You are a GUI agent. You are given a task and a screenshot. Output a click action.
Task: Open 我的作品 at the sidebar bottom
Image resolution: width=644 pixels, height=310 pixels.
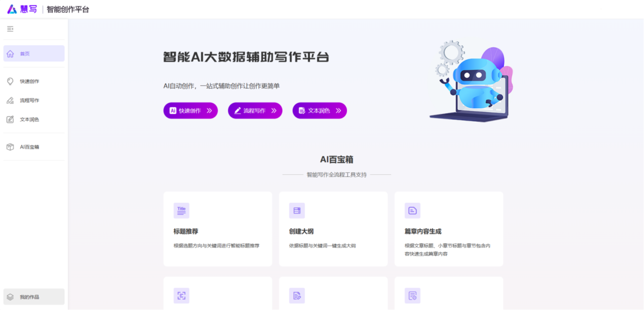29,297
